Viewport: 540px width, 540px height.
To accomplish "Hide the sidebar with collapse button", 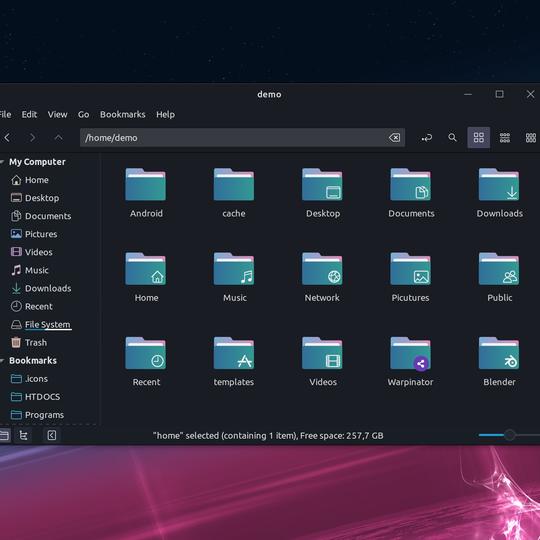I will pyautogui.click(x=52, y=435).
